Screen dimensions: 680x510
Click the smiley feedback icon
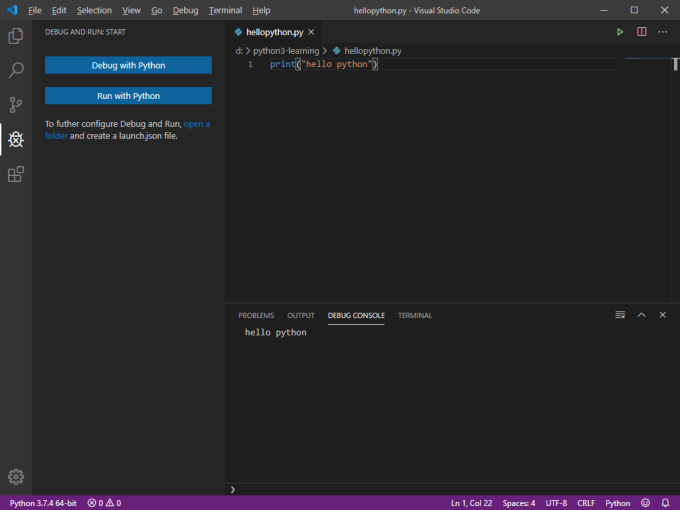(x=645, y=503)
